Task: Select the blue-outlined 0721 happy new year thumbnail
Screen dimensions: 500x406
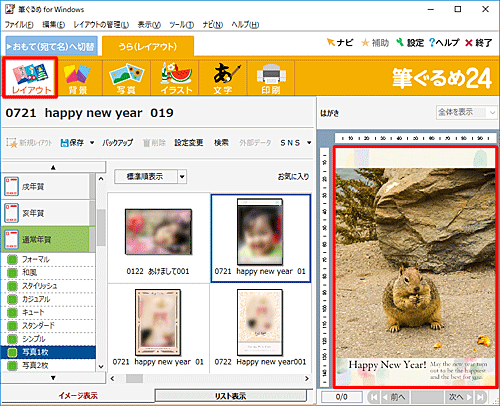Action: pyautogui.click(x=260, y=238)
